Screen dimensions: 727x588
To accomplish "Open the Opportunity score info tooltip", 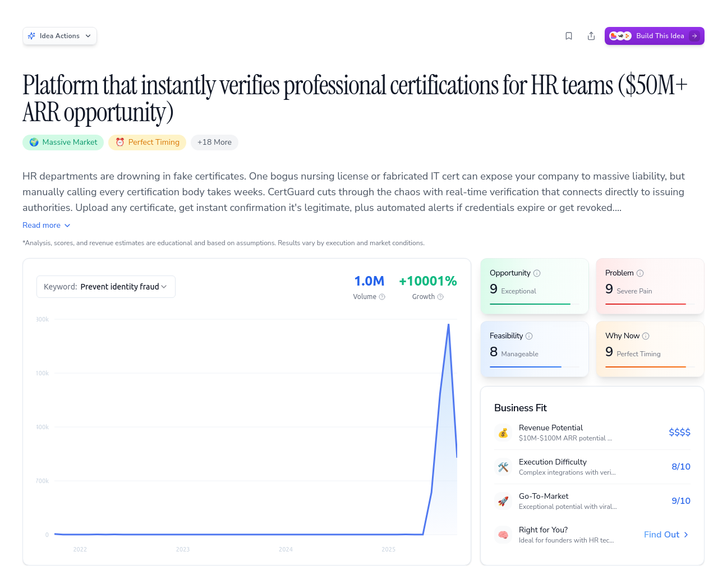I will [x=537, y=273].
